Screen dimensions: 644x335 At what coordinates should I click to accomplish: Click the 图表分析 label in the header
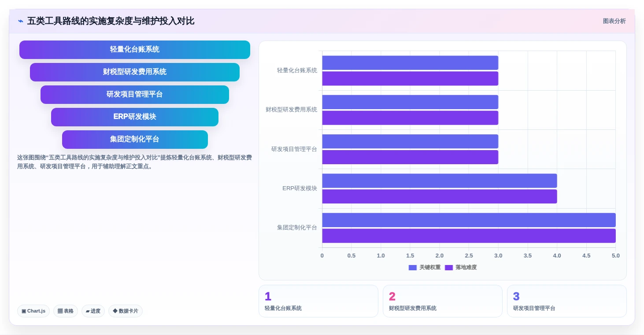tap(614, 21)
